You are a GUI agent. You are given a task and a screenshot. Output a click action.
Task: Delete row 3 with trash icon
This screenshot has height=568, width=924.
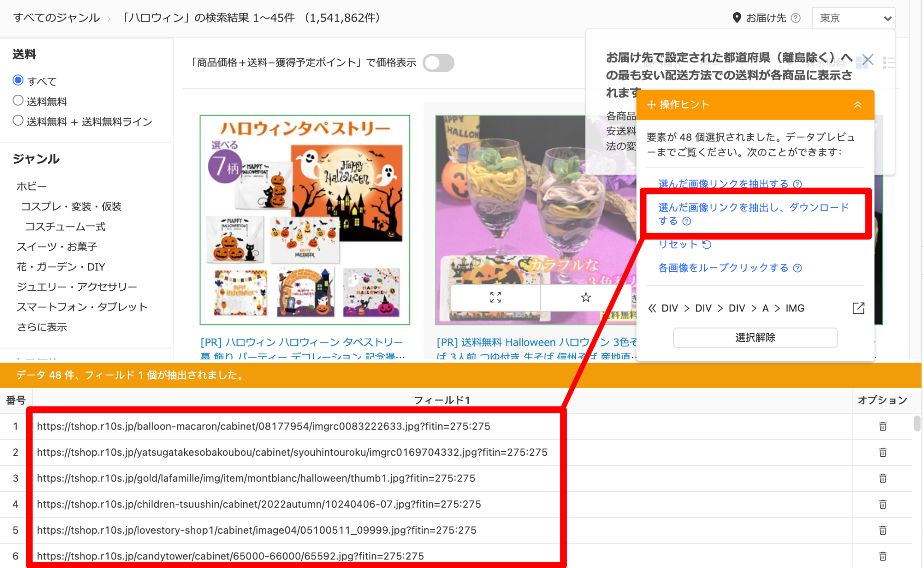[x=882, y=478]
